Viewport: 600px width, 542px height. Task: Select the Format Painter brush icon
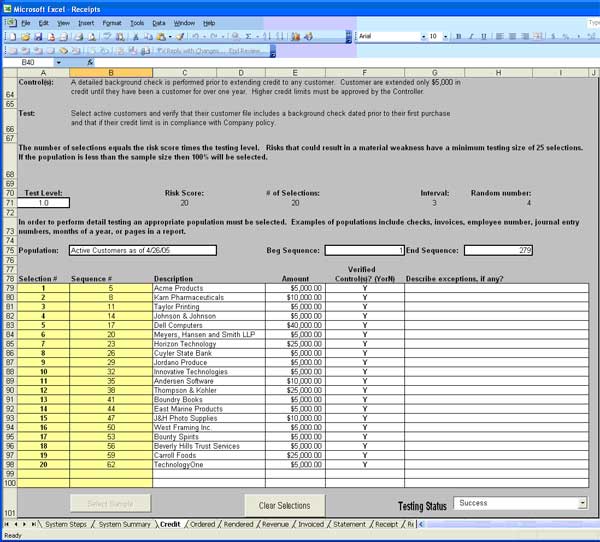180,37
